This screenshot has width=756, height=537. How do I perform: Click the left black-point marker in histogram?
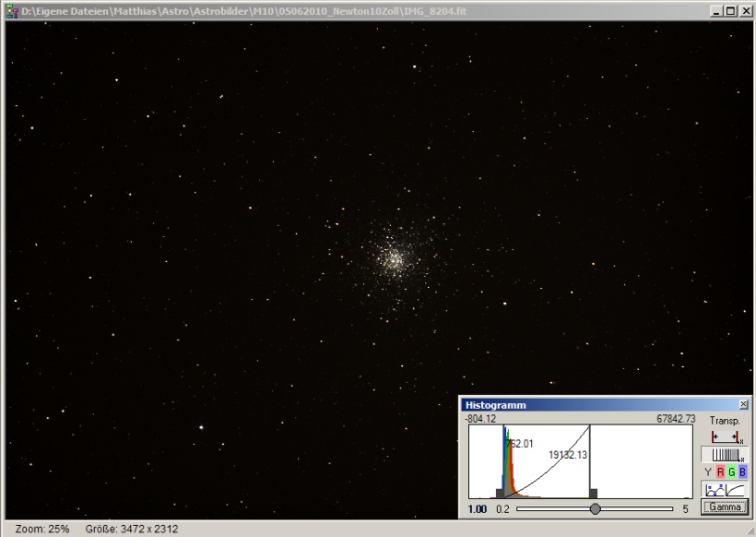502,494
